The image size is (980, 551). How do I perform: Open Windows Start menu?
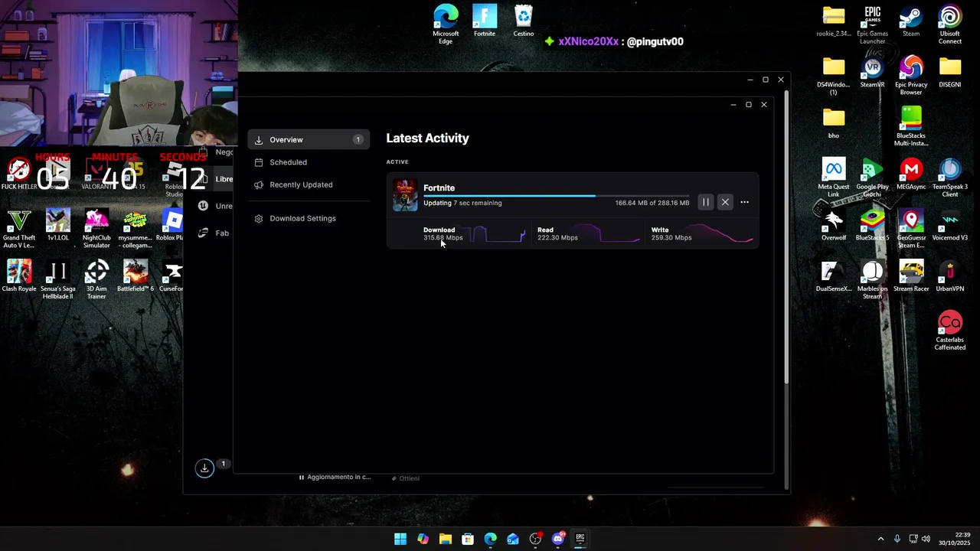pos(400,539)
